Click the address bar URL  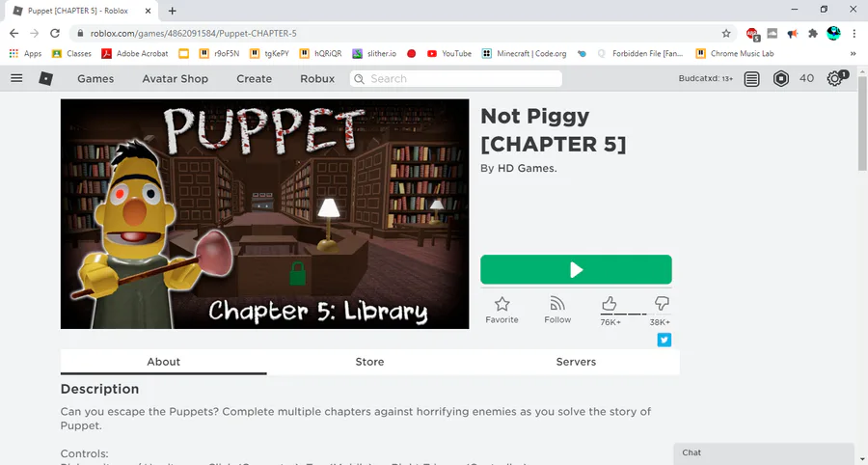pos(193,33)
